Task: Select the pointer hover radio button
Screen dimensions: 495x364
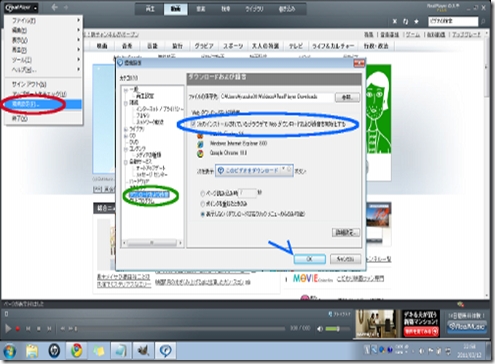Action: click(202, 204)
